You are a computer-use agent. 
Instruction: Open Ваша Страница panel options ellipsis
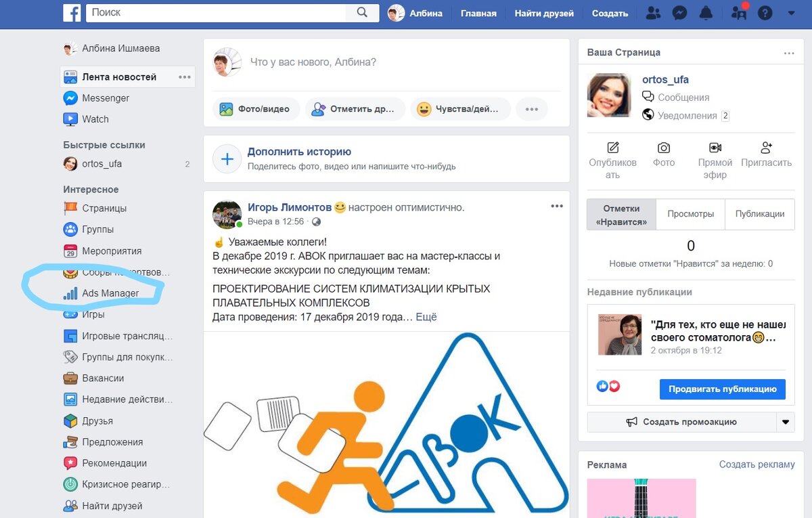(x=789, y=52)
